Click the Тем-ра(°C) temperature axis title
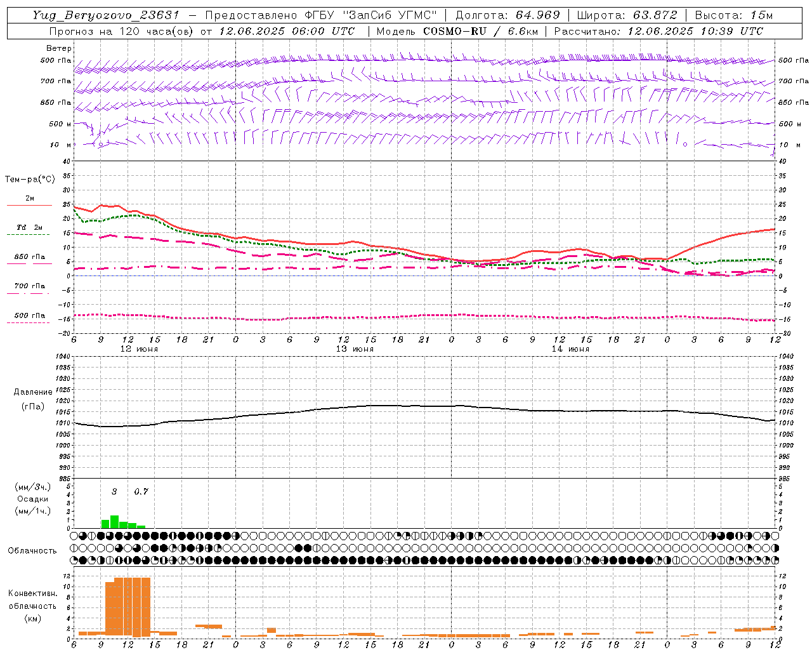 30,180
